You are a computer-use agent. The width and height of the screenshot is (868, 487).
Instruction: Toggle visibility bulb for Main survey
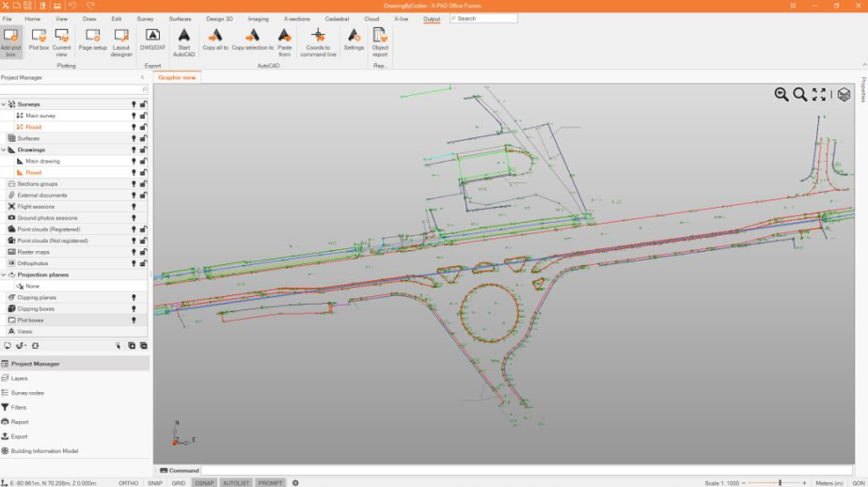(x=134, y=116)
